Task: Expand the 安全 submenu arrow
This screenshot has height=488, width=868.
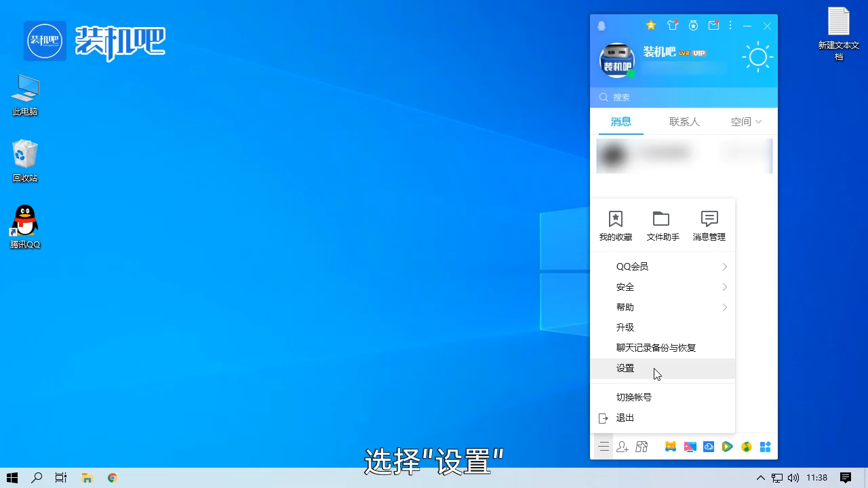Action: pyautogui.click(x=724, y=287)
